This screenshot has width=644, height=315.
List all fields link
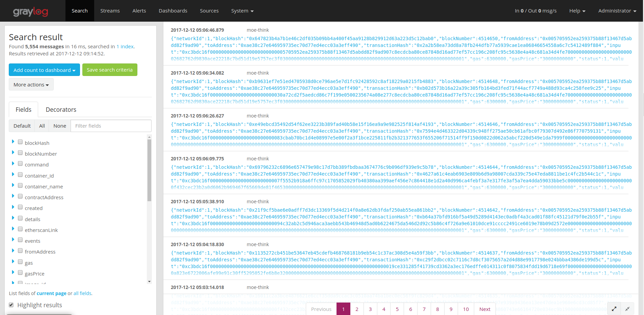tap(82, 293)
